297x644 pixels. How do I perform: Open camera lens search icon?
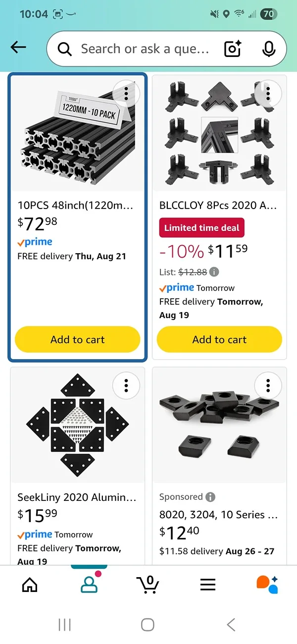(x=233, y=49)
